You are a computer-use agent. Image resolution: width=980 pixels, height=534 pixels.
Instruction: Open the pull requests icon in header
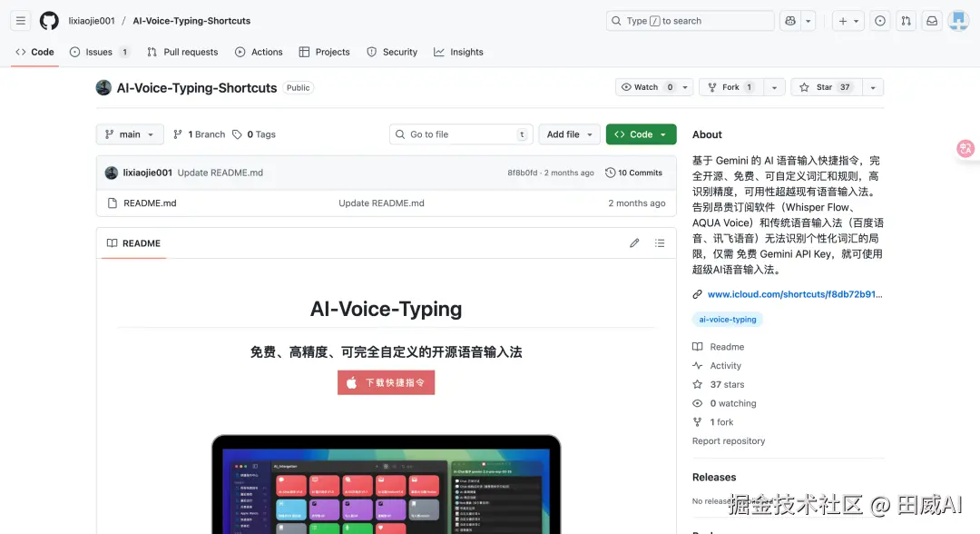coord(906,21)
